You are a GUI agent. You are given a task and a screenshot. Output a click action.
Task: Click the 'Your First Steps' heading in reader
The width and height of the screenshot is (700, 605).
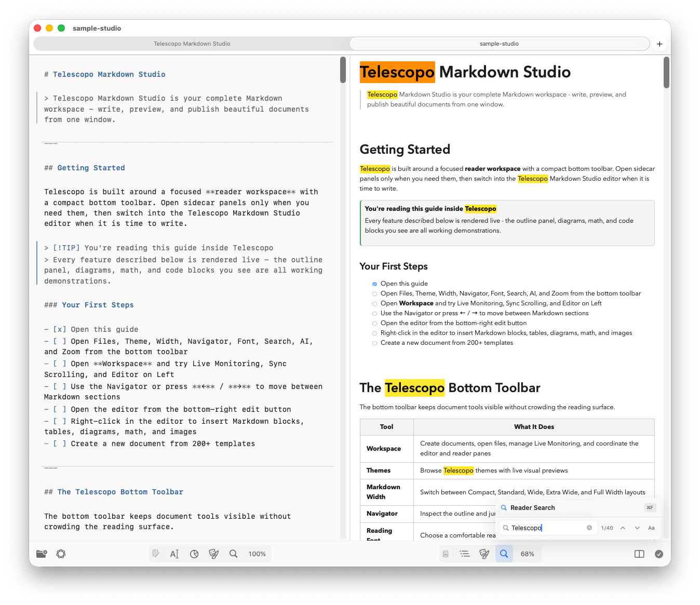[394, 266]
